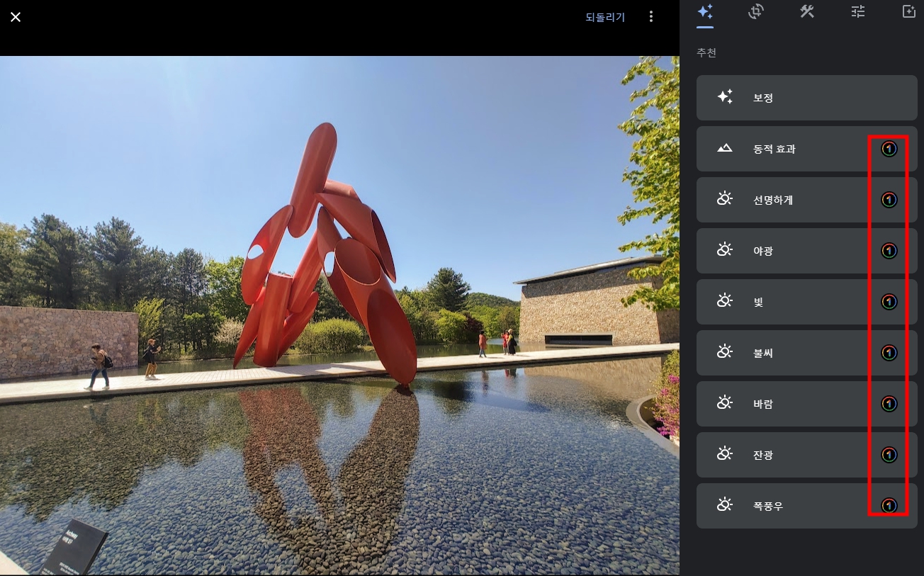Click the sun-cloud icon beside 폭풍우

(724, 505)
